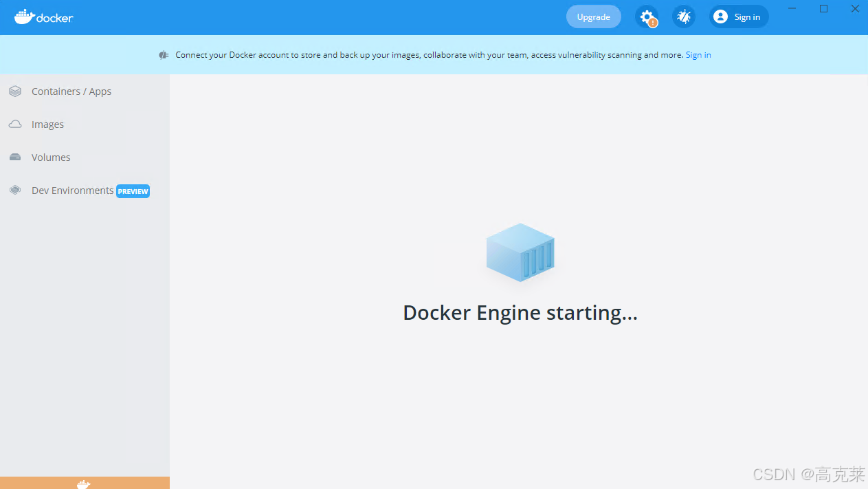Open the Volumes section
The height and width of the screenshot is (489, 868).
tap(50, 157)
